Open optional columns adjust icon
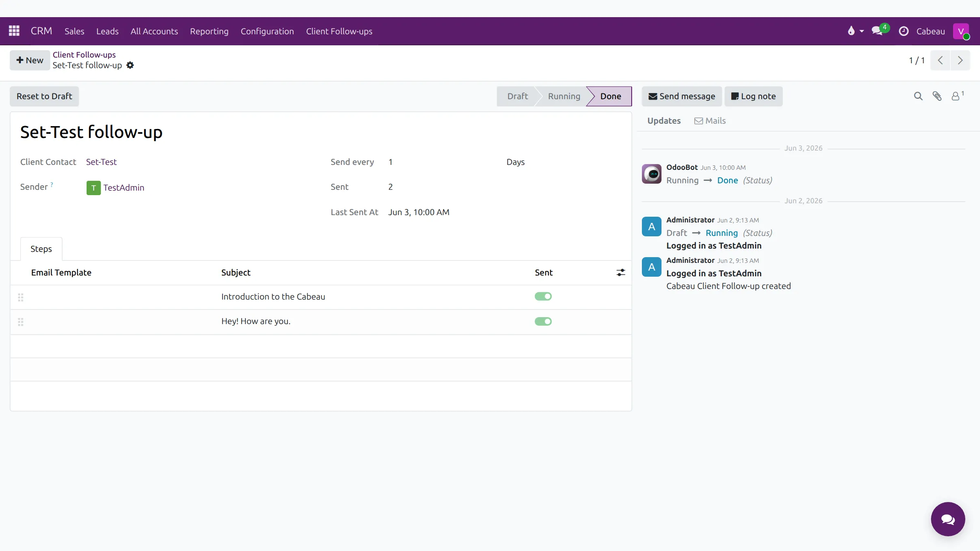 click(621, 273)
